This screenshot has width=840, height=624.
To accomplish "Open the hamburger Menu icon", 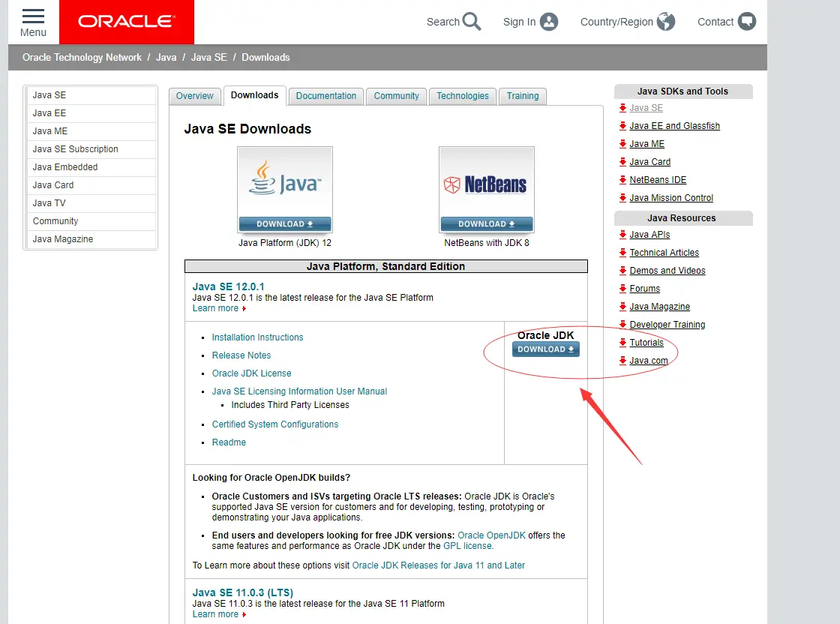I will coord(33,16).
